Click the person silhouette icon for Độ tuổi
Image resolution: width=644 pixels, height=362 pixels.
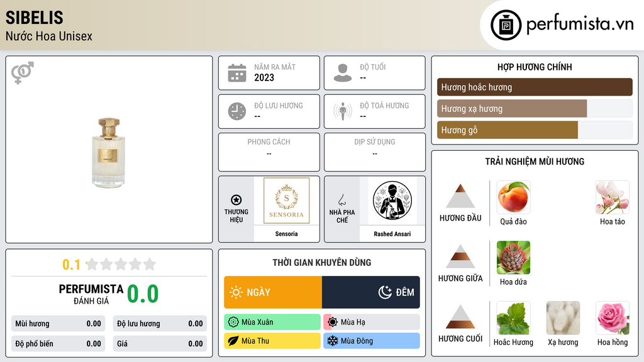click(x=343, y=73)
